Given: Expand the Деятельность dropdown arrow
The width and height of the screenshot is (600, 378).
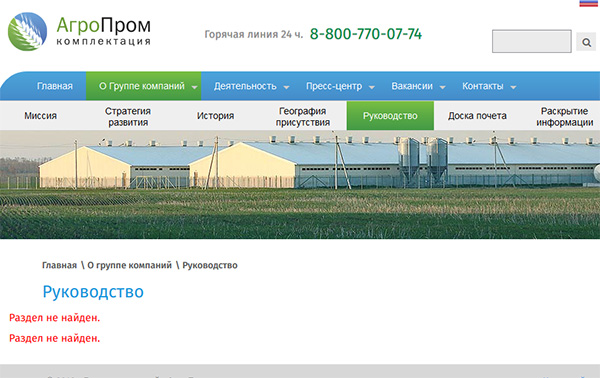Looking at the screenshot, I should (286, 87).
